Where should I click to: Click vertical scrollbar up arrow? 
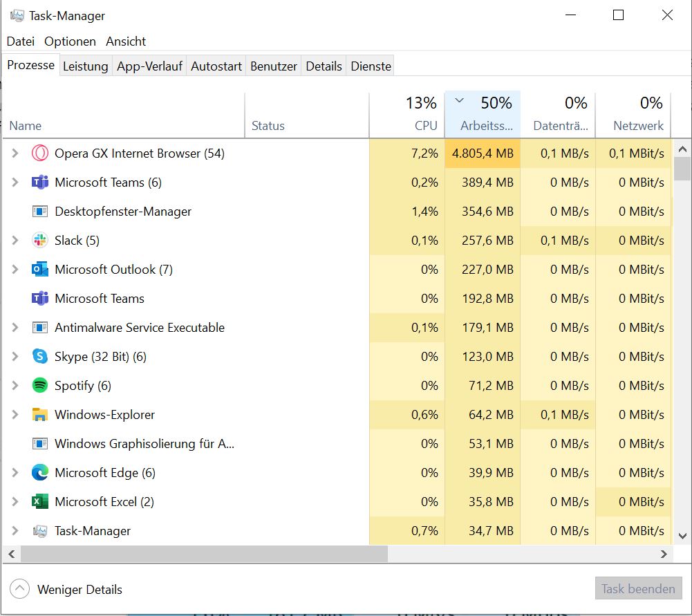click(682, 149)
